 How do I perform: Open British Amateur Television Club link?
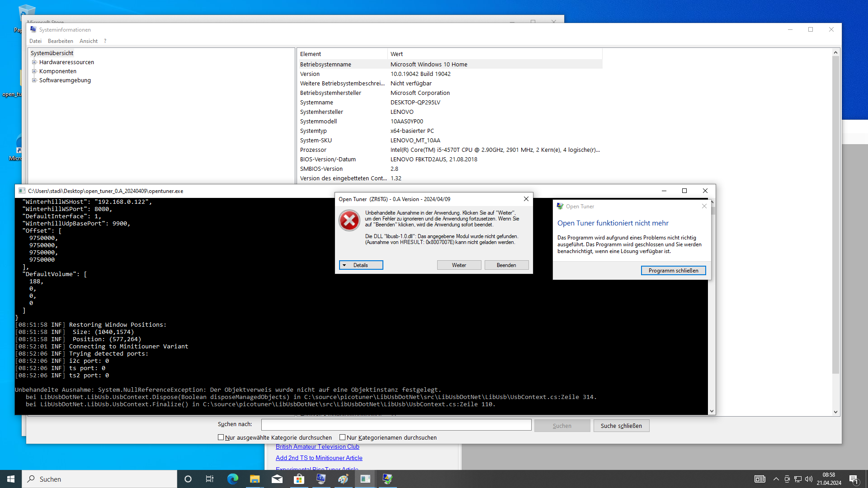point(317,447)
